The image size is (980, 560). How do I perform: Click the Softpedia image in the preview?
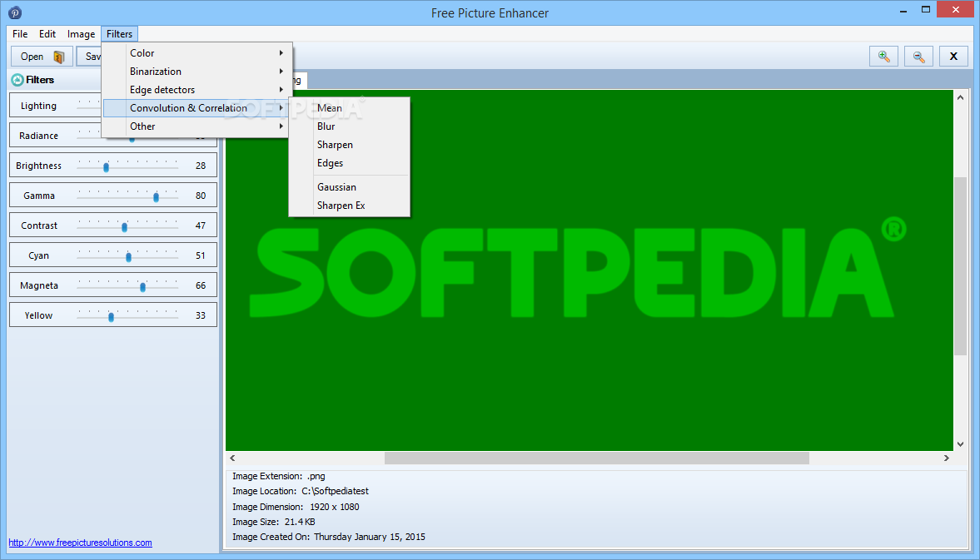coord(589,271)
